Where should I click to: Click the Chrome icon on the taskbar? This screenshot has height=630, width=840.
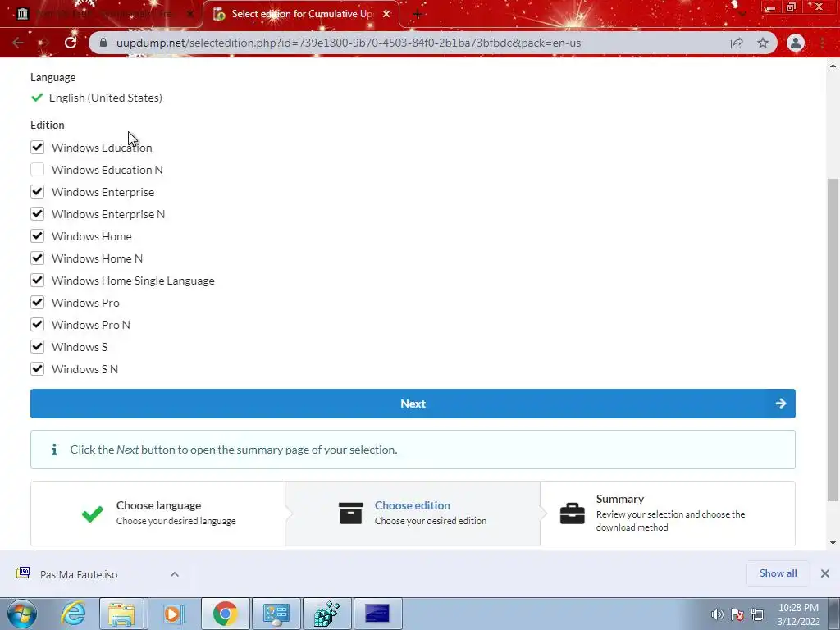tap(225, 614)
